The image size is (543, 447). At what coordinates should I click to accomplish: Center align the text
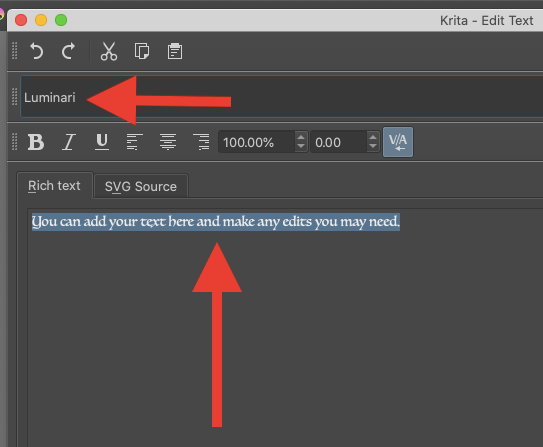pos(168,142)
